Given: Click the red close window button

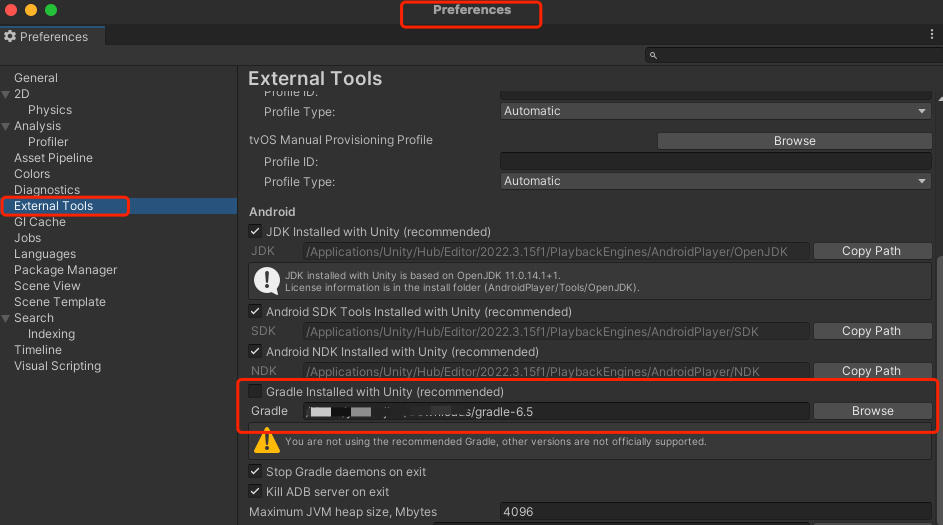Looking at the screenshot, I should pyautogui.click(x=11, y=10).
